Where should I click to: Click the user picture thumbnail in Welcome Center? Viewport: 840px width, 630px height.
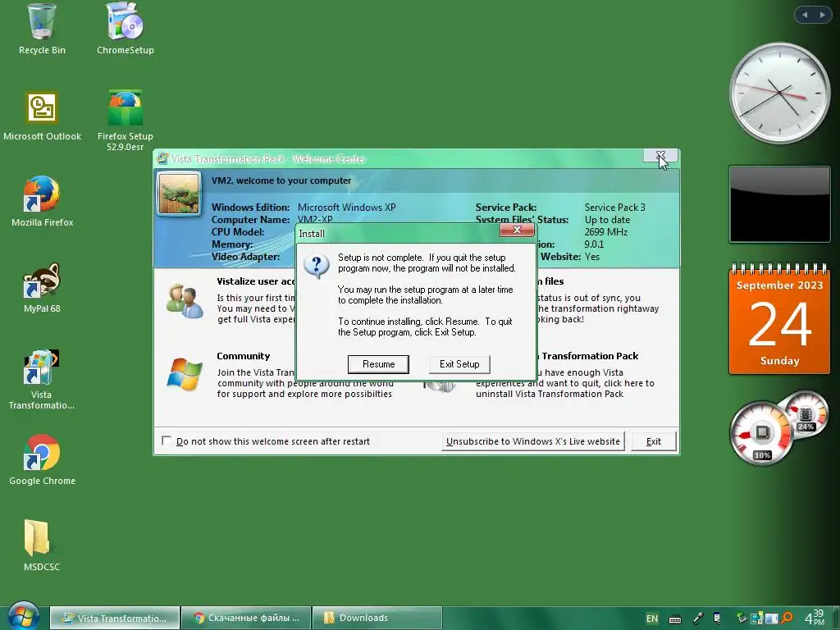[x=178, y=194]
